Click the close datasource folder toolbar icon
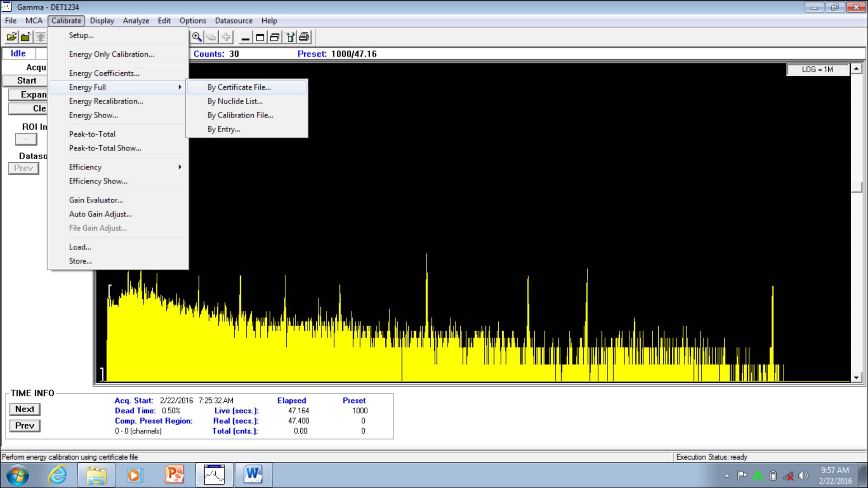 point(25,37)
